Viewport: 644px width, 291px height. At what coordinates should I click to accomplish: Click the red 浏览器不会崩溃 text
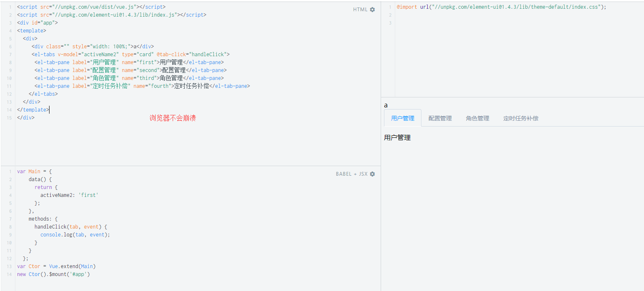pos(173,118)
